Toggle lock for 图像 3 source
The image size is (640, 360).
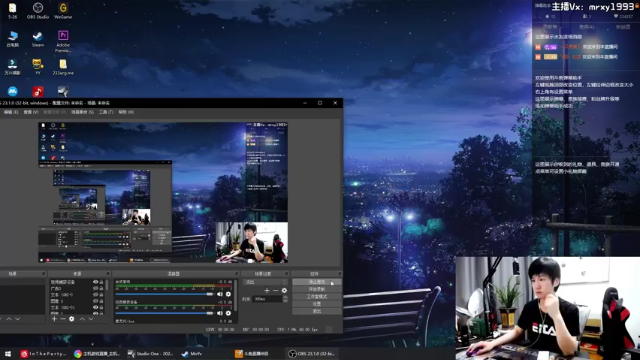coord(102,301)
